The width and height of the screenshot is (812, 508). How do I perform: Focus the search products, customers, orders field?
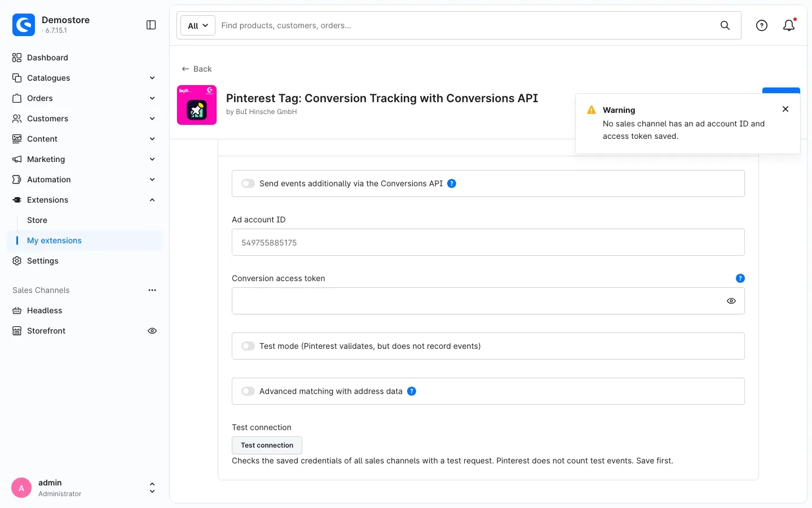pyautogui.click(x=465, y=25)
